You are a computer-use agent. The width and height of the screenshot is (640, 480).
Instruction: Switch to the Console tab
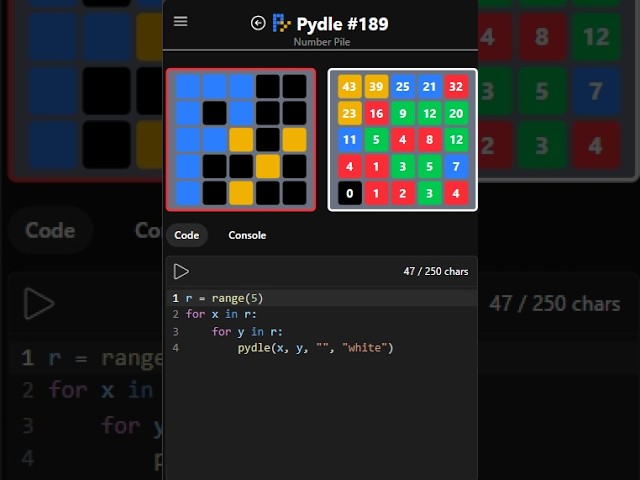pyautogui.click(x=247, y=235)
